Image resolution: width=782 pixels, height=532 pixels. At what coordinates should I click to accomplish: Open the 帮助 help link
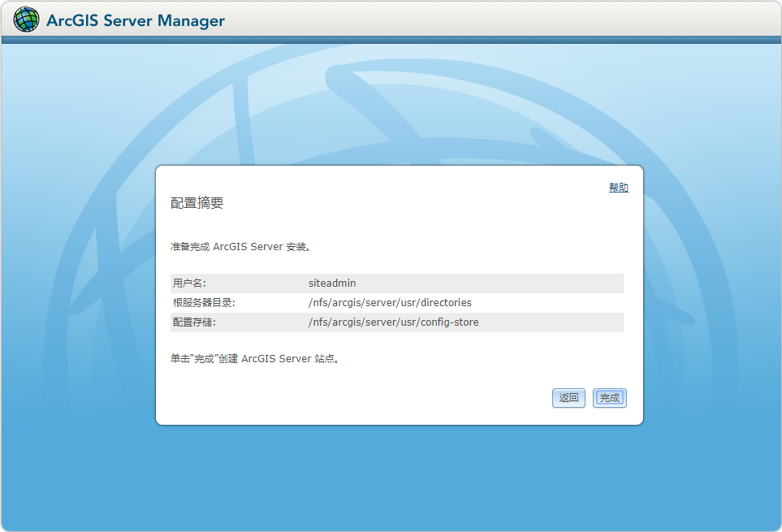pyautogui.click(x=619, y=188)
